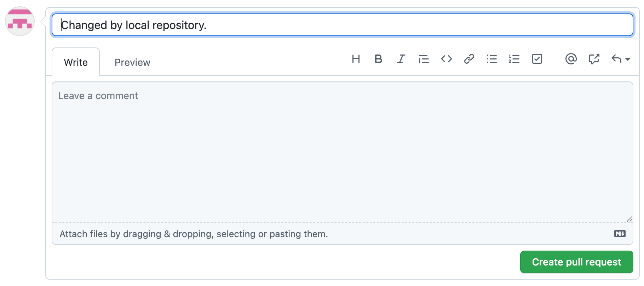Screen dimensions: 644x286
Task: Reference an issue or pull request
Action: tap(594, 59)
